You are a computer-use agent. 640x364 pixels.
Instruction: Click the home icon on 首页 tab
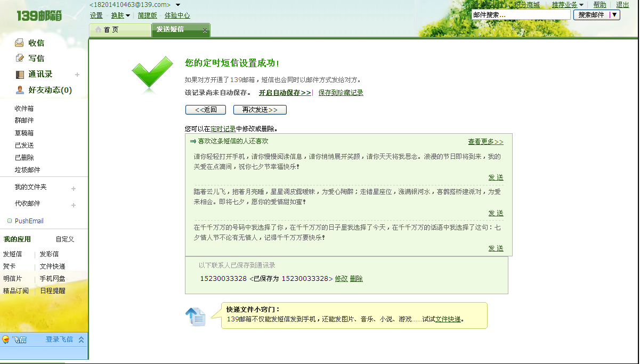click(x=98, y=30)
